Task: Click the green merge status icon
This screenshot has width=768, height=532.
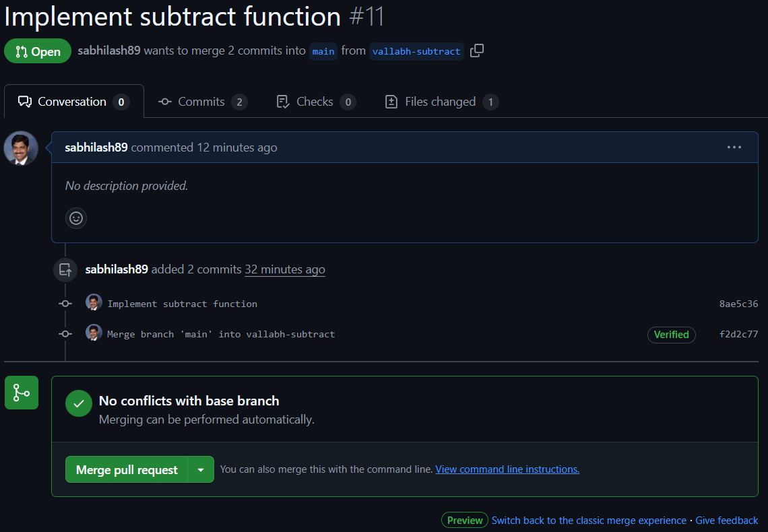Action: point(22,393)
